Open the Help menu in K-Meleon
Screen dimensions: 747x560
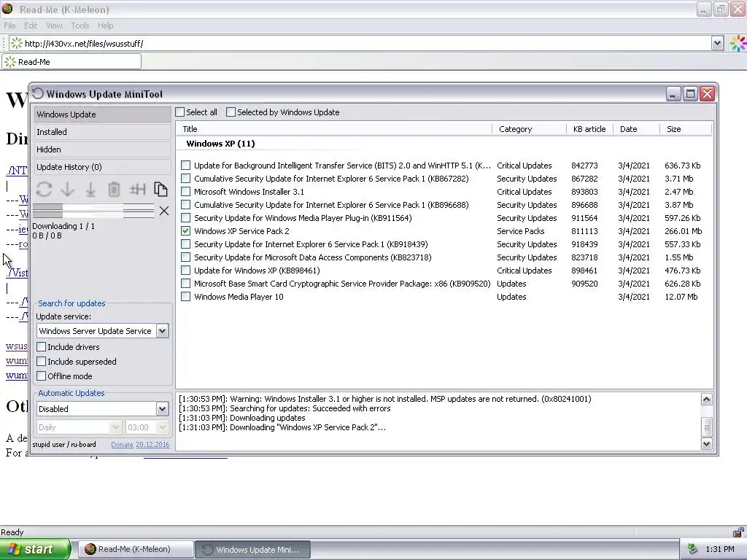tap(105, 26)
